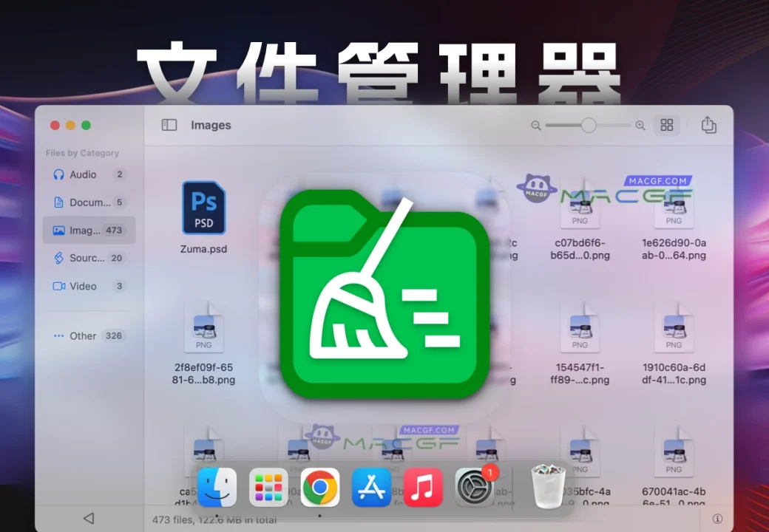Viewport: 769px width, 532px height.
Task: Open the share options icon in the toolbar
Action: coord(708,125)
